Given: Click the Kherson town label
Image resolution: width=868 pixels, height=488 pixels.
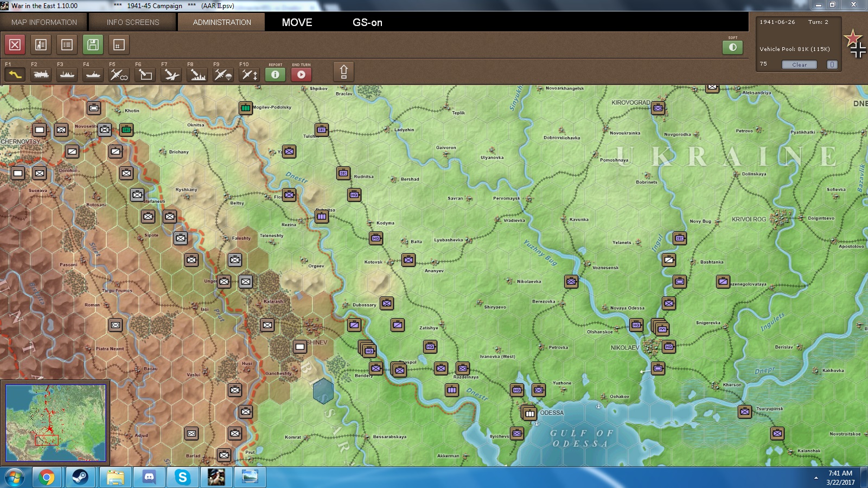Looking at the screenshot, I should coord(732,384).
